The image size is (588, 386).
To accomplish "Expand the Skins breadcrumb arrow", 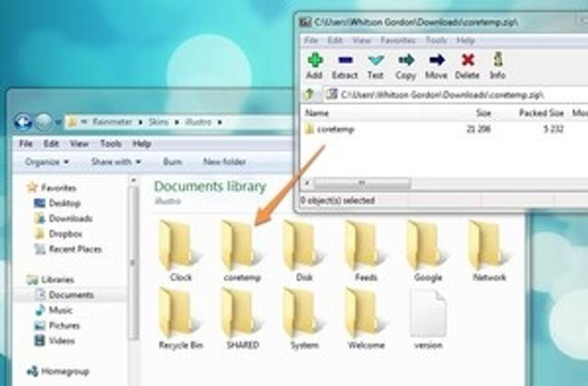I will 176,122.
